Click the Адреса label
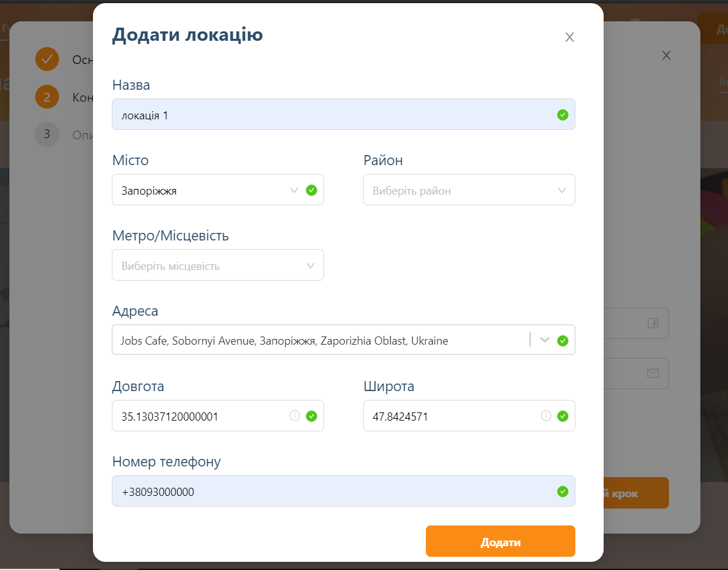The width and height of the screenshot is (728, 570). click(135, 311)
